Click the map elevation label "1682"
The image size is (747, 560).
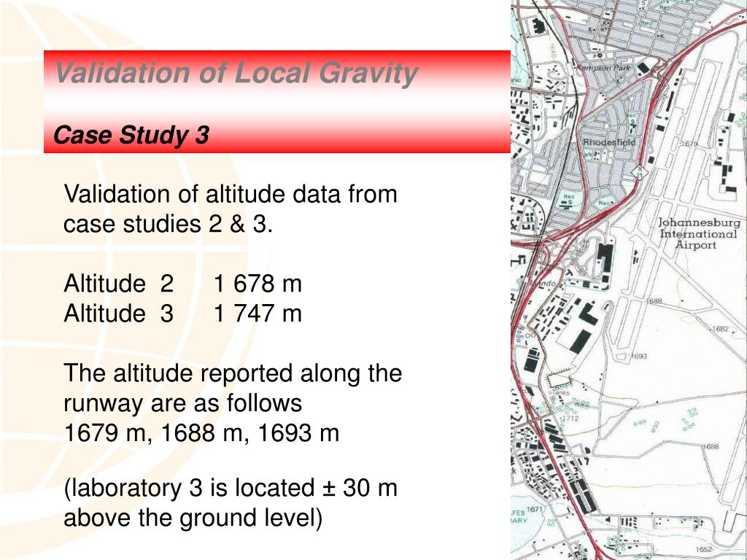tap(720, 329)
